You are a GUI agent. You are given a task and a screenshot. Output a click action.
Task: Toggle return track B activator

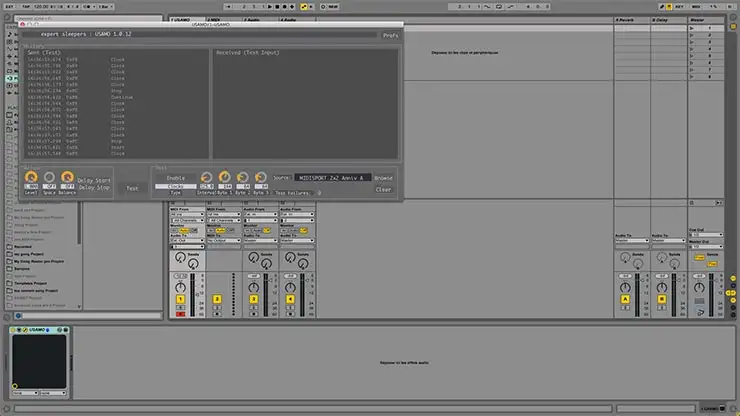(x=662, y=299)
